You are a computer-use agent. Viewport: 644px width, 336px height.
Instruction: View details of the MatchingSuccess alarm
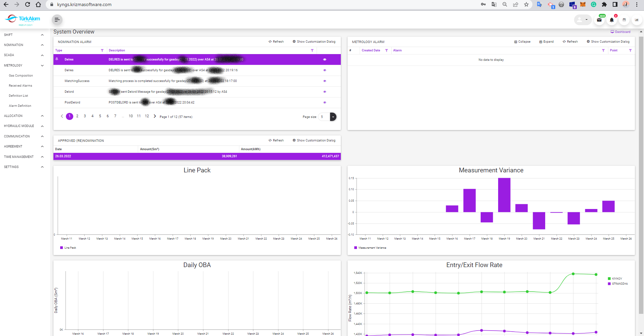[325, 81]
